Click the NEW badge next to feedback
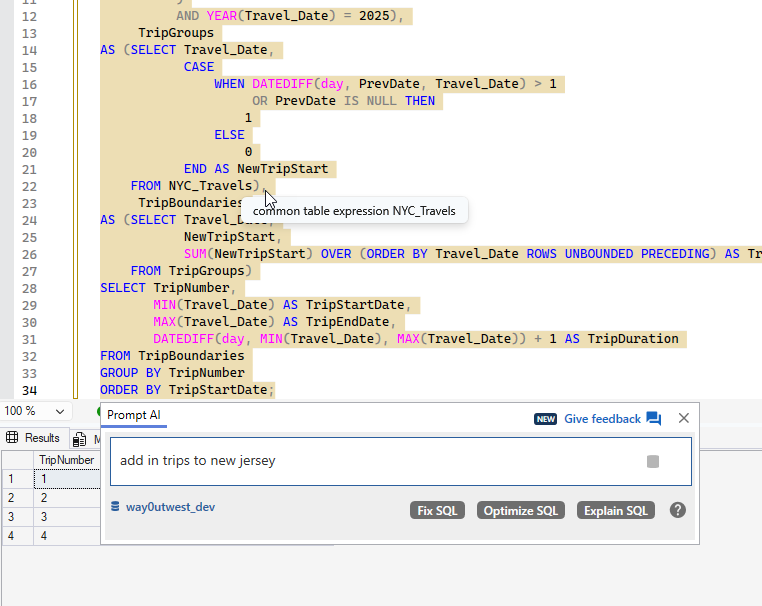762x606 pixels. tap(545, 419)
